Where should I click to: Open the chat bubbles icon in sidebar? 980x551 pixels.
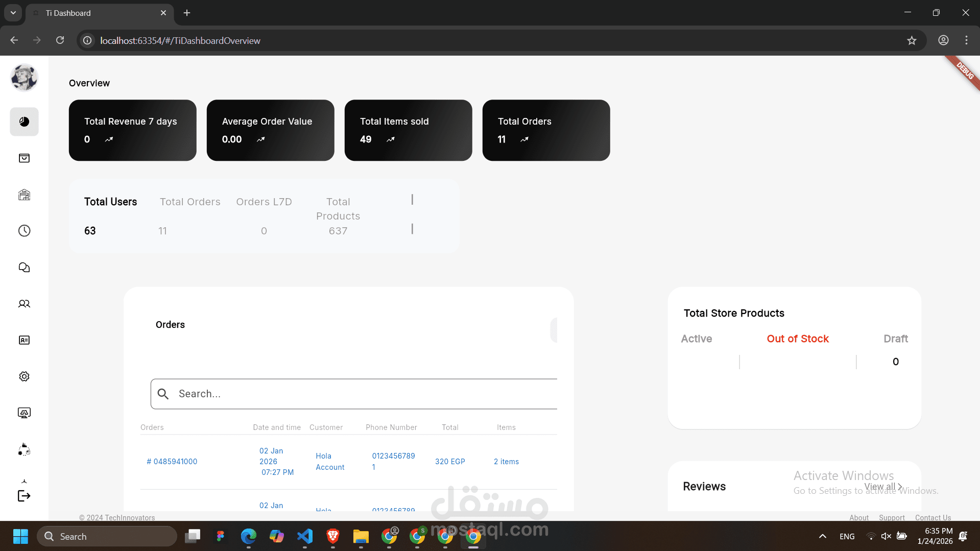24,268
